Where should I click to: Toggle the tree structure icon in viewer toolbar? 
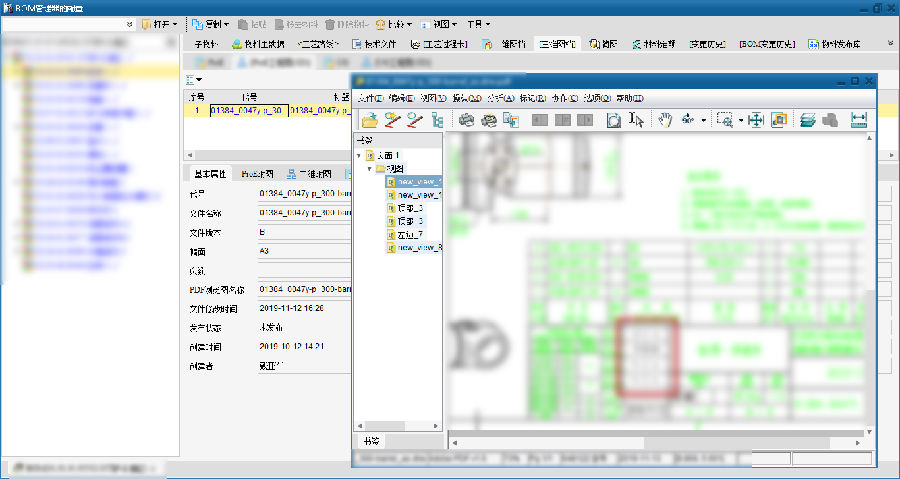click(x=436, y=120)
